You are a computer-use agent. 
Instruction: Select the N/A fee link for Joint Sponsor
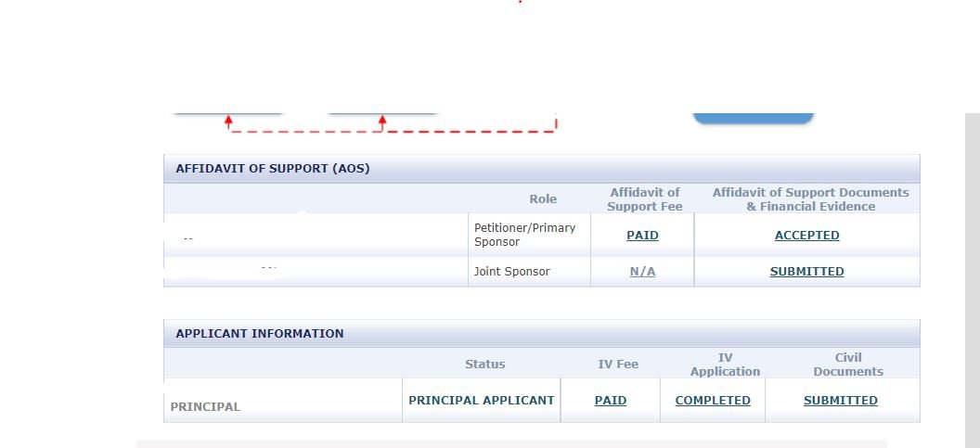click(x=642, y=272)
